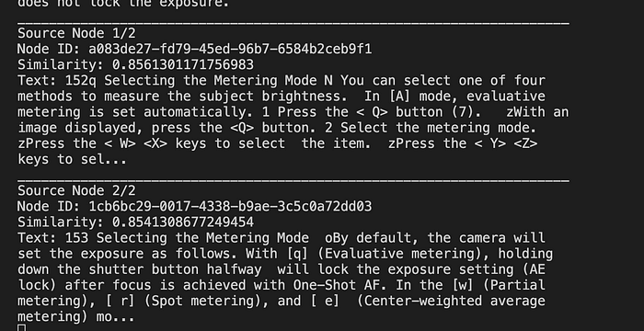Screen dimensions: 644x331
Task: Click the truncated "metering) mo..." line
Action: [76, 316]
